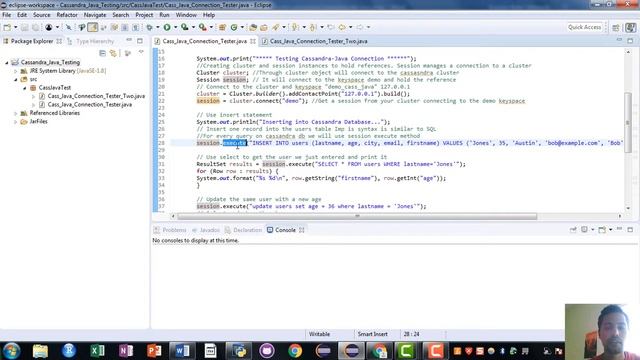640x360 pixels.
Task: Click the green Run button
Action: [167, 27]
